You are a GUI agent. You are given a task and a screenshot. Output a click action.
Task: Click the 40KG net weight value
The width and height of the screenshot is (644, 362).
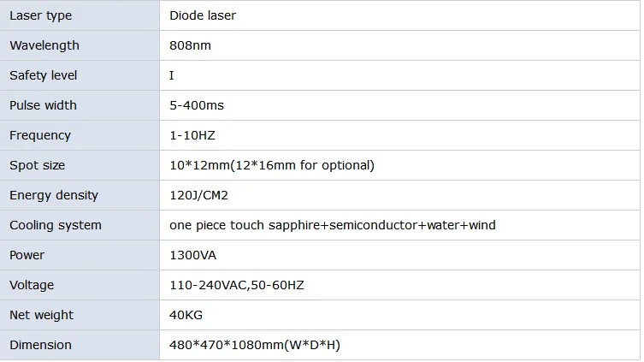point(186,316)
